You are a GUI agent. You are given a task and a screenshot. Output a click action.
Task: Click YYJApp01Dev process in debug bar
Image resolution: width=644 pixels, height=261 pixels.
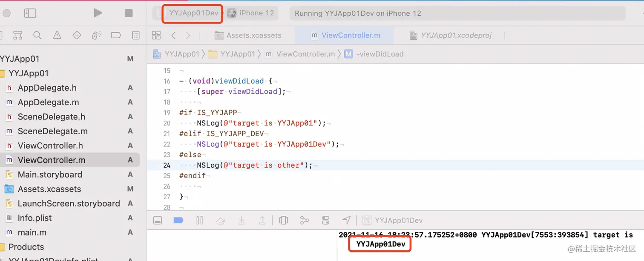point(392,220)
